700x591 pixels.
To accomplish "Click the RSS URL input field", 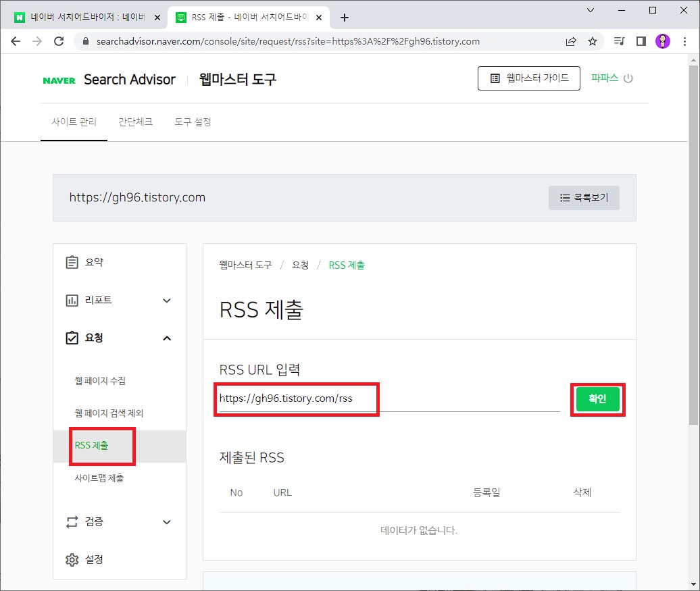I will point(389,399).
